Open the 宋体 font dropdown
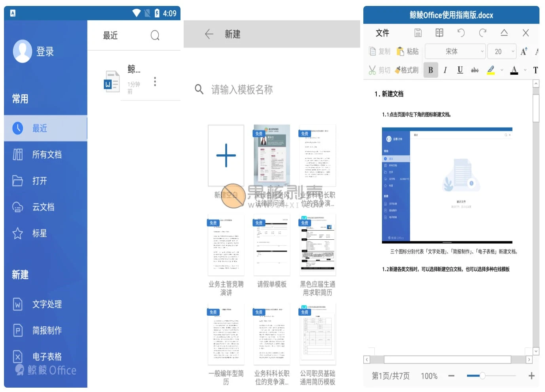Image resolution: width=545 pixels, height=392 pixels. tap(455, 51)
